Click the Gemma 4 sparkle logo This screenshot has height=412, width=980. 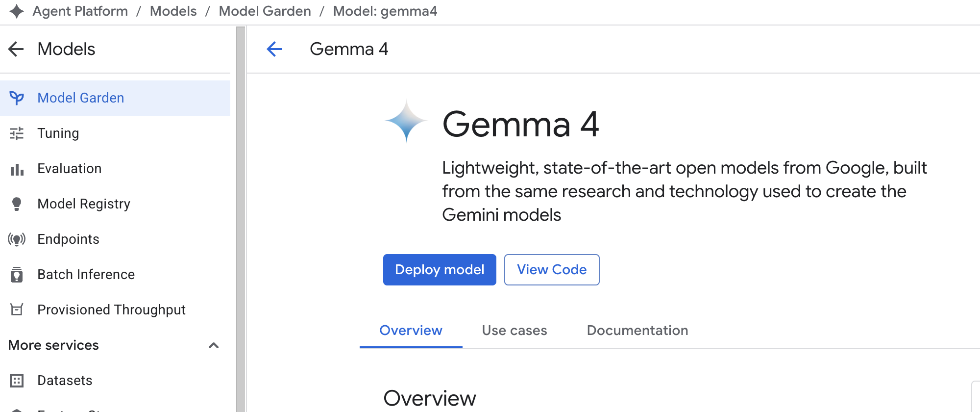[406, 121]
